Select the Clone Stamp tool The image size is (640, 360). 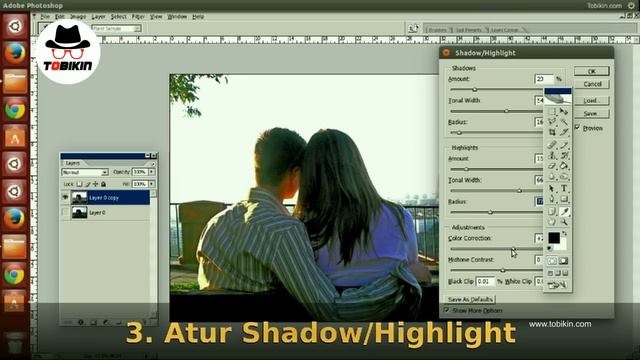(552, 155)
